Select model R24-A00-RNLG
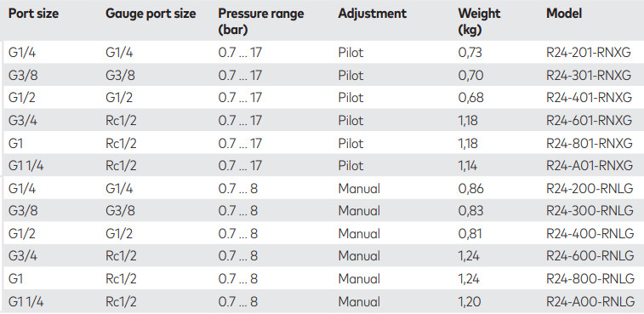644x314 pixels. [x=590, y=302]
